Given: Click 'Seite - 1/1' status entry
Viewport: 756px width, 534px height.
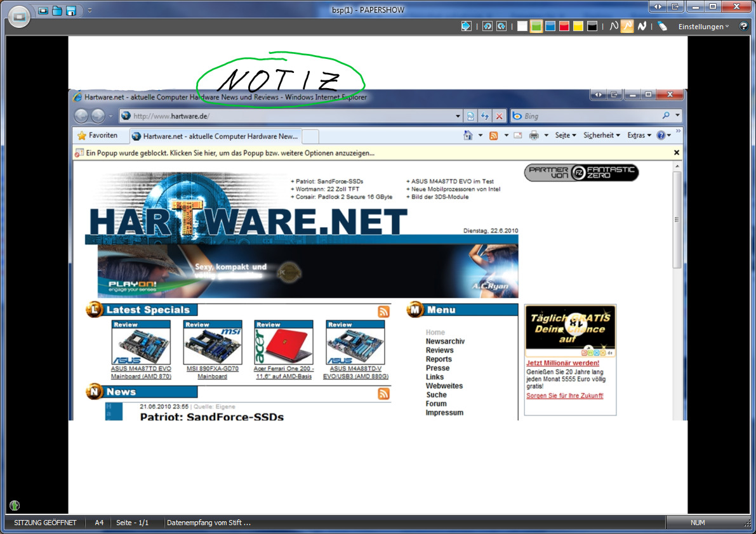Looking at the screenshot, I should coord(132,523).
